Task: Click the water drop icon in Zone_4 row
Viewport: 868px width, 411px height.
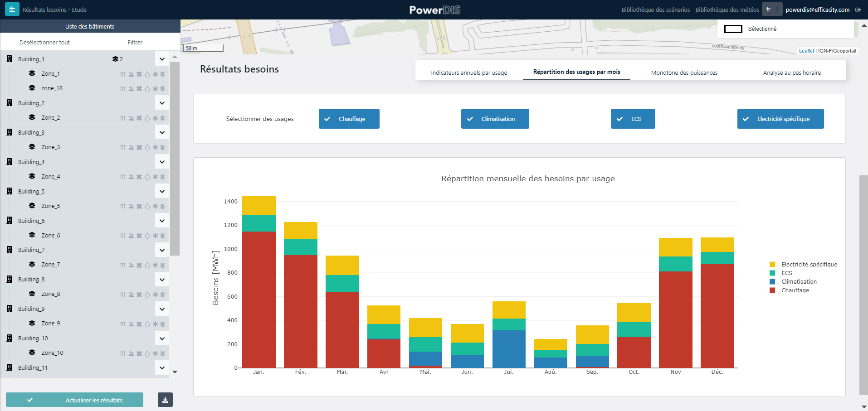Action: click(x=147, y=177)
